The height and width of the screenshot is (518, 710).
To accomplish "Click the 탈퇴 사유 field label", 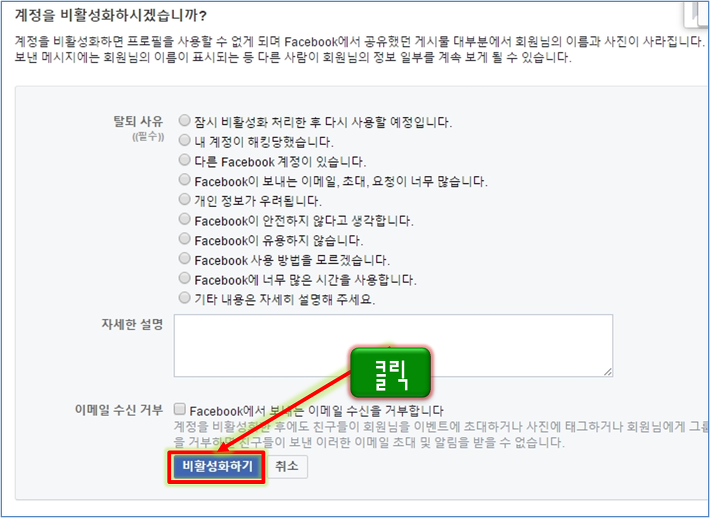I will pos(138,121).
